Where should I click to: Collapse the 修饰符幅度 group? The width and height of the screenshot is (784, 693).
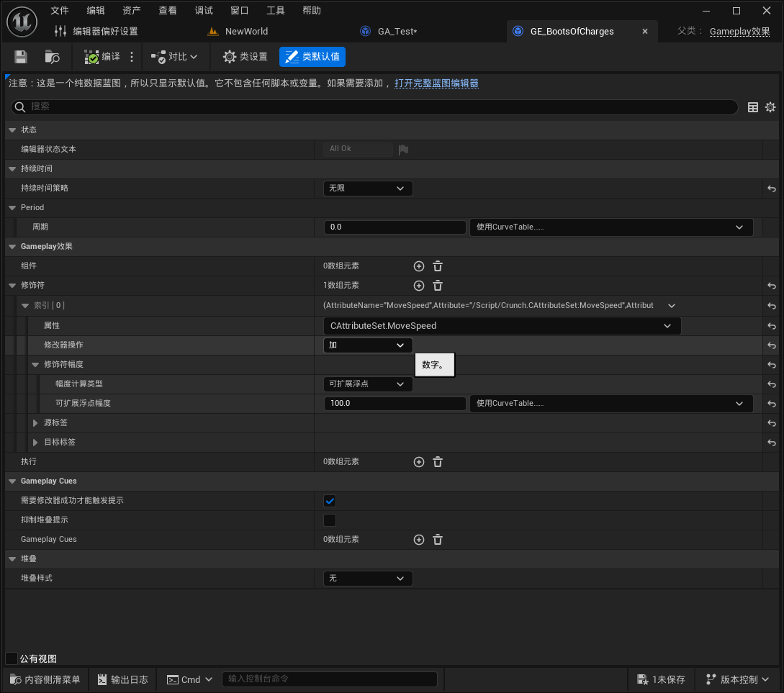(x=35, y=365)
